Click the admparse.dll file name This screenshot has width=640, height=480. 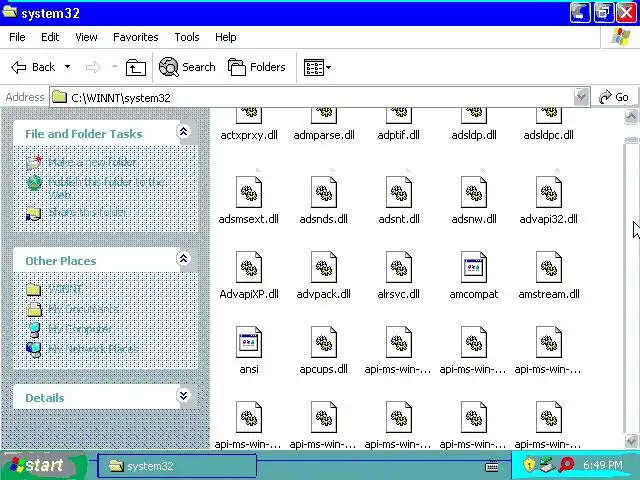324,135
